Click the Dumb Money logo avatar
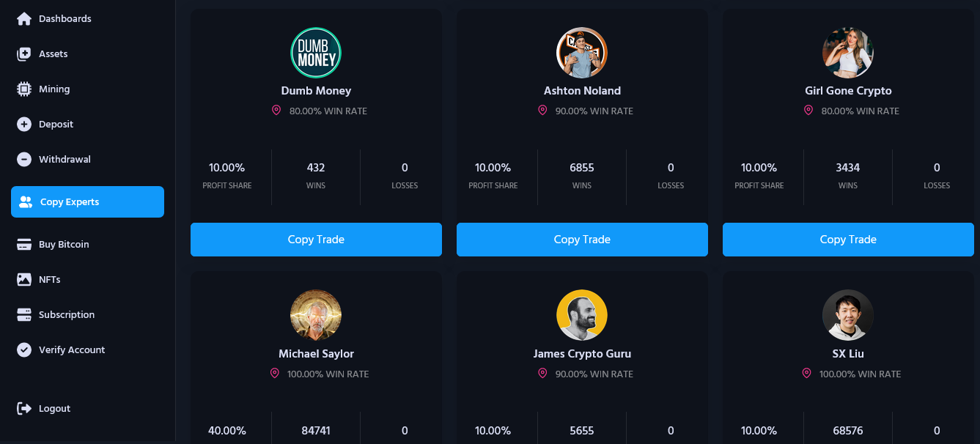The width and height of the screenshot is (980, 444). point(316,53)
